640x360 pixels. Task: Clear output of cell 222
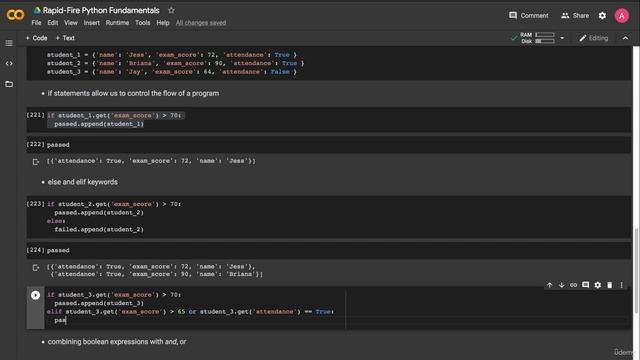point(36,162)
